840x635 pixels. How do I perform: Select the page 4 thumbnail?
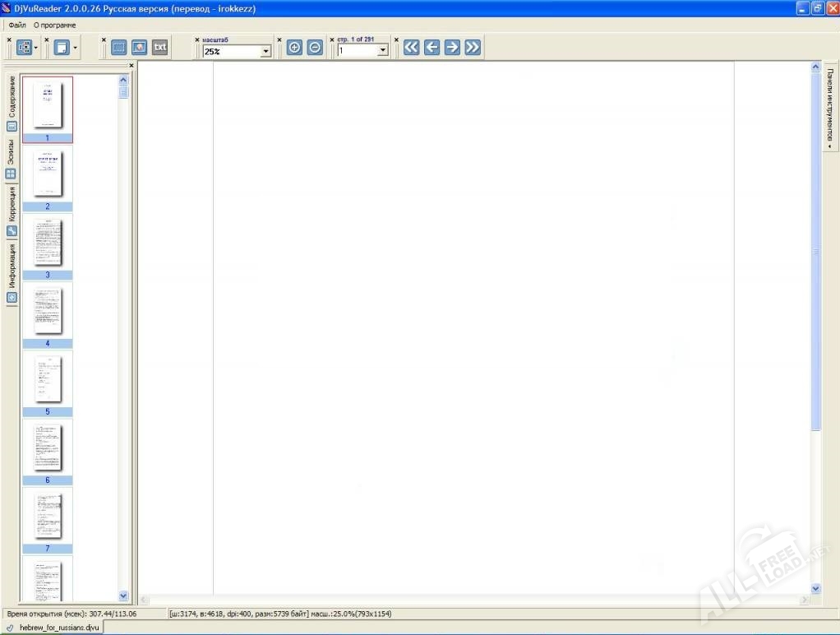[x=48, y=314]
